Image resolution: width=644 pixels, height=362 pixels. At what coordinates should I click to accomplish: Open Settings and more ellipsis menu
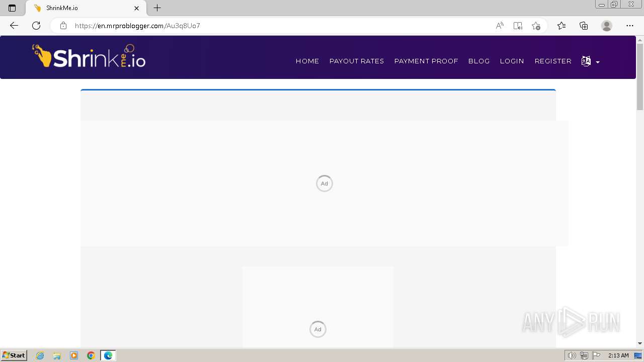coord(630,26)
